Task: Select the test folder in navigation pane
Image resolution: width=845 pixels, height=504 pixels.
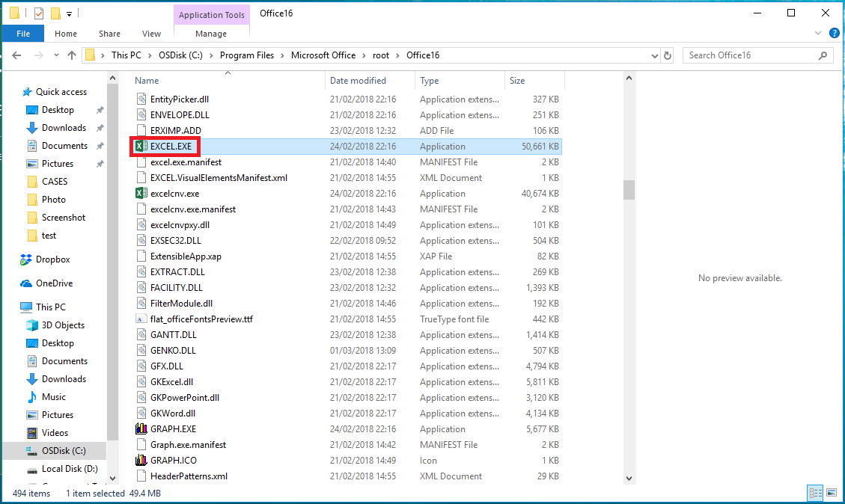Action: (49, 236)
